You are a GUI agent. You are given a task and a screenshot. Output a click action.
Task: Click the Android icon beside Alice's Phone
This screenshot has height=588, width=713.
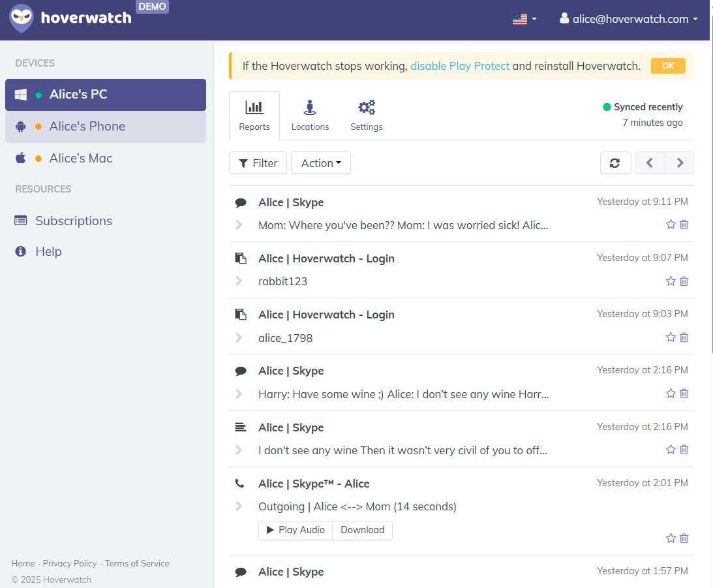(x=20, y=127)
